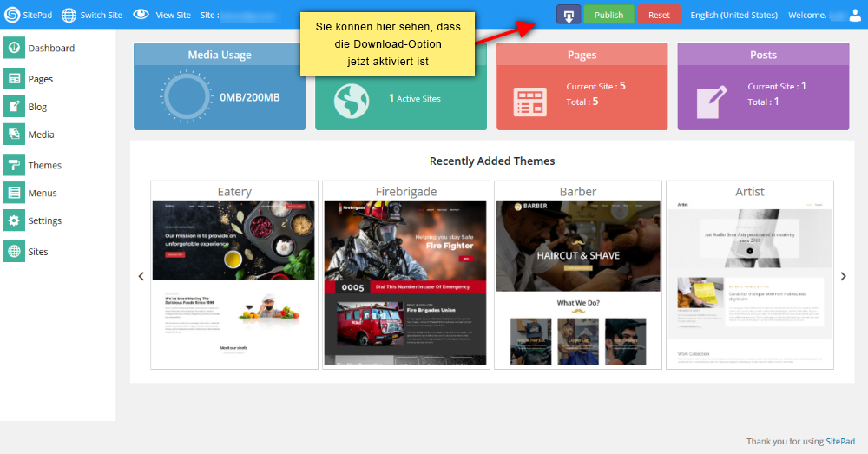Screen dimensions: 868x454
Task: Click the Themes paint roller icon
Action: coord(14,165)
